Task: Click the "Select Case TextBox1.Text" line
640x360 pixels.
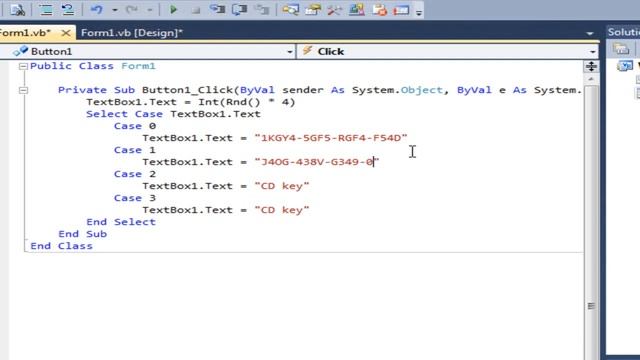Action: pos(173,114)
